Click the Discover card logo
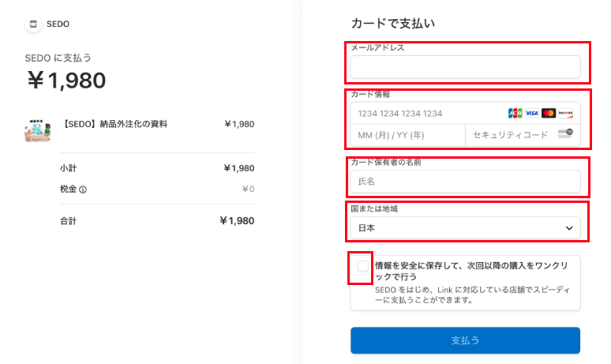Viewport: 611px width, 364px height. click(565, 113)
